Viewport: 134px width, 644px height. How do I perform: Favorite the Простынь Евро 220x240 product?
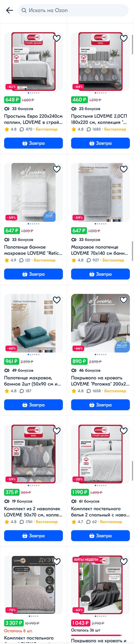pos(57,38)
